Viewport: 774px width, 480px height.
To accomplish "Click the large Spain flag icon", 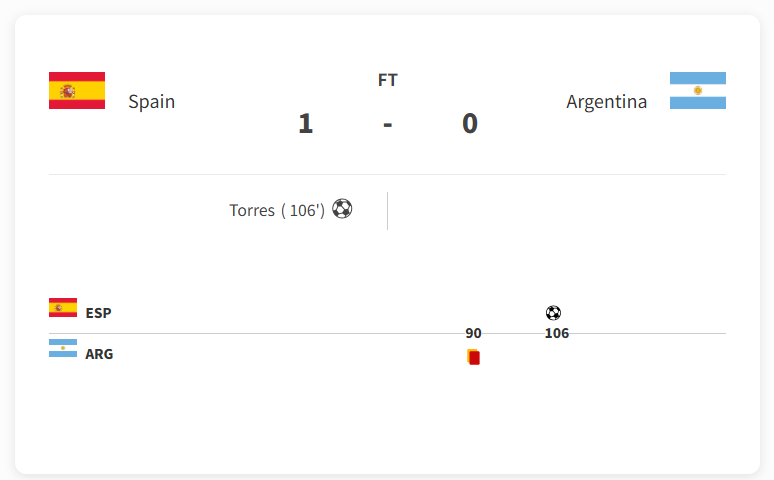I will point(77,90).
